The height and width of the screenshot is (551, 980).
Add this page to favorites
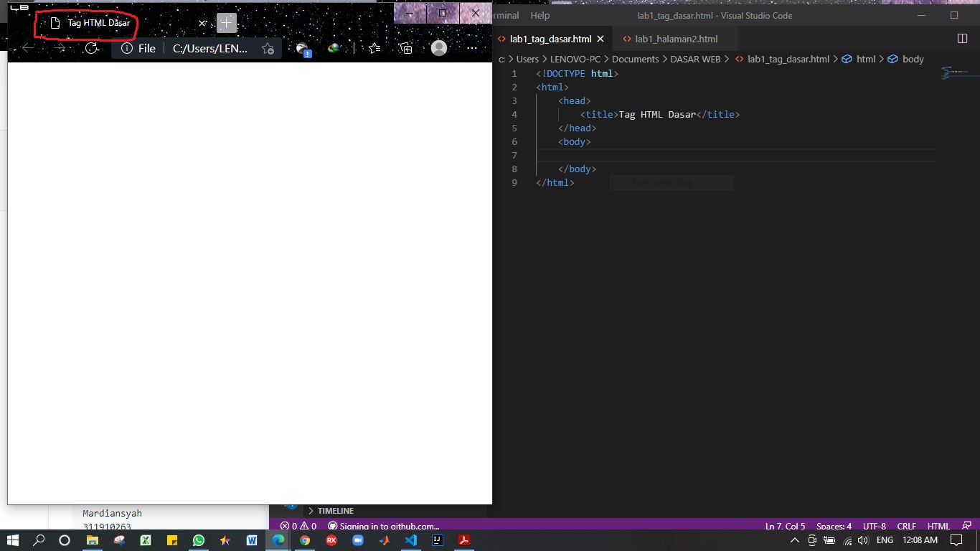pyautogui.click(x=268, y=48)
